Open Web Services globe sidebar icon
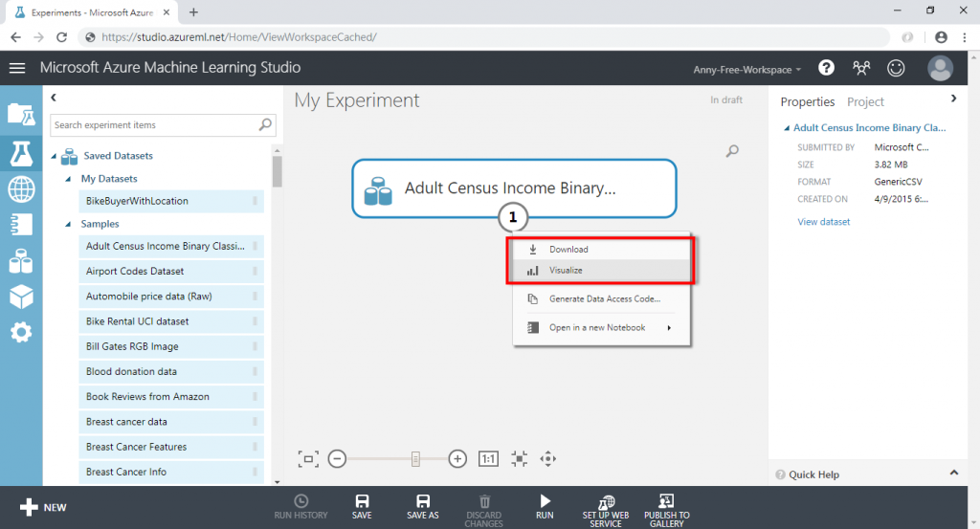This screenshot has height=529, width=980. click(21, 188)
